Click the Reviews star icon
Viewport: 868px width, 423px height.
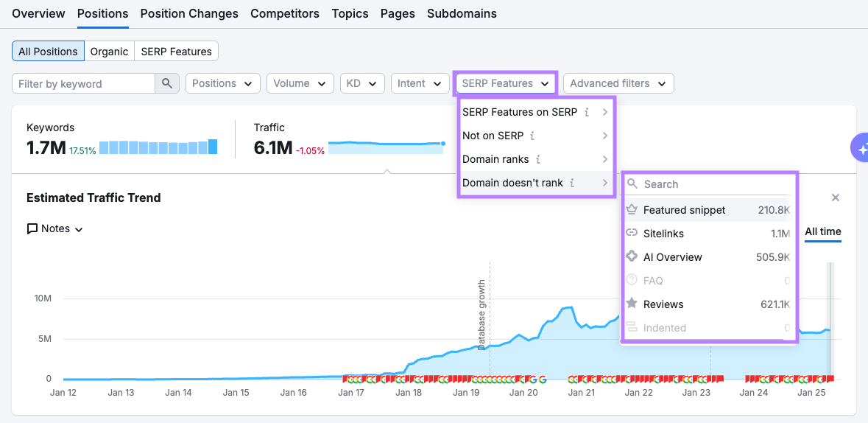[x=632, y=304]
